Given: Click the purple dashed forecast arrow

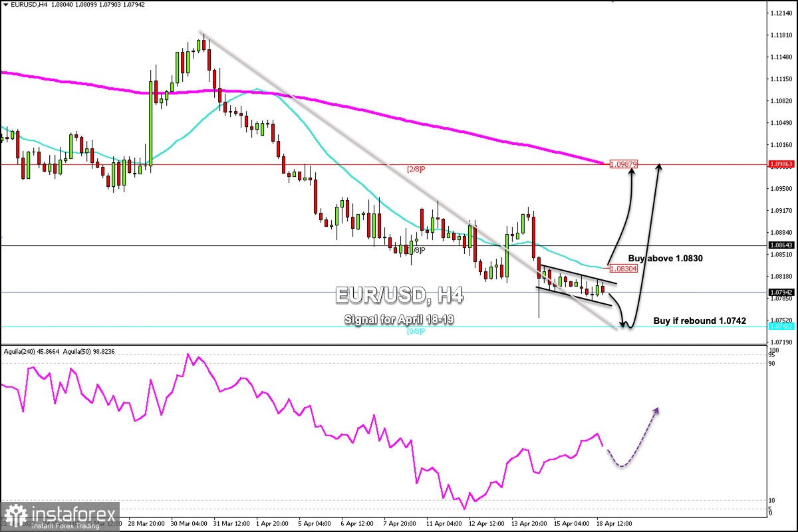Looking at the screenshot, I should pyautogui.click(x=638, y=439).
